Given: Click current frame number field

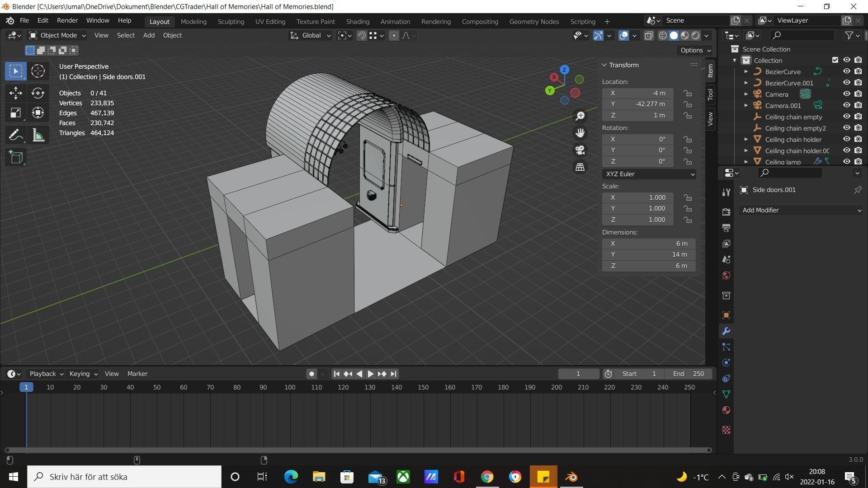Looking at the screenshot, I should [x=578, y=374].
